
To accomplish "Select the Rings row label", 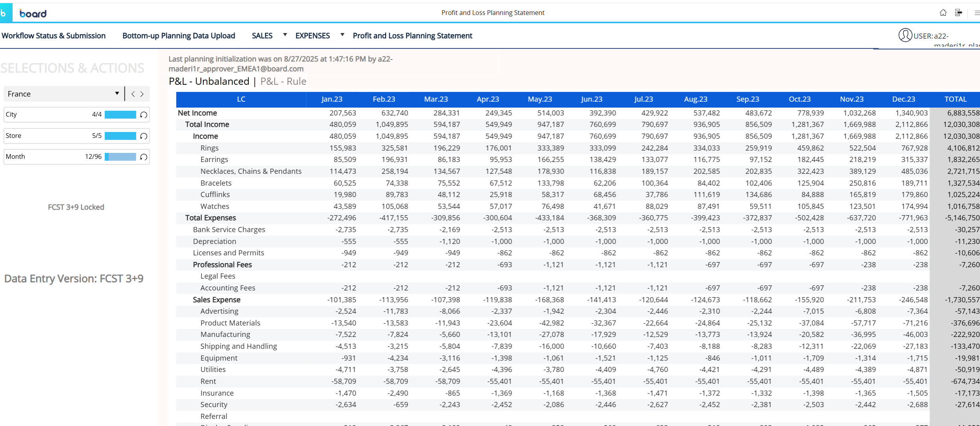I will click(209, 148).
